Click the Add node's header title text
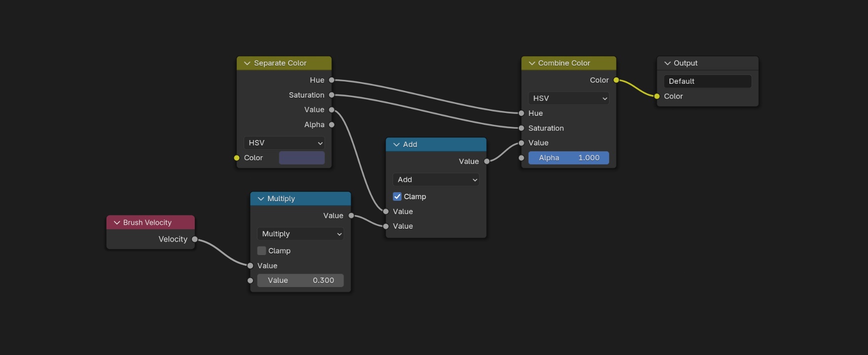 pyautogui.click(x=410, y=144)
